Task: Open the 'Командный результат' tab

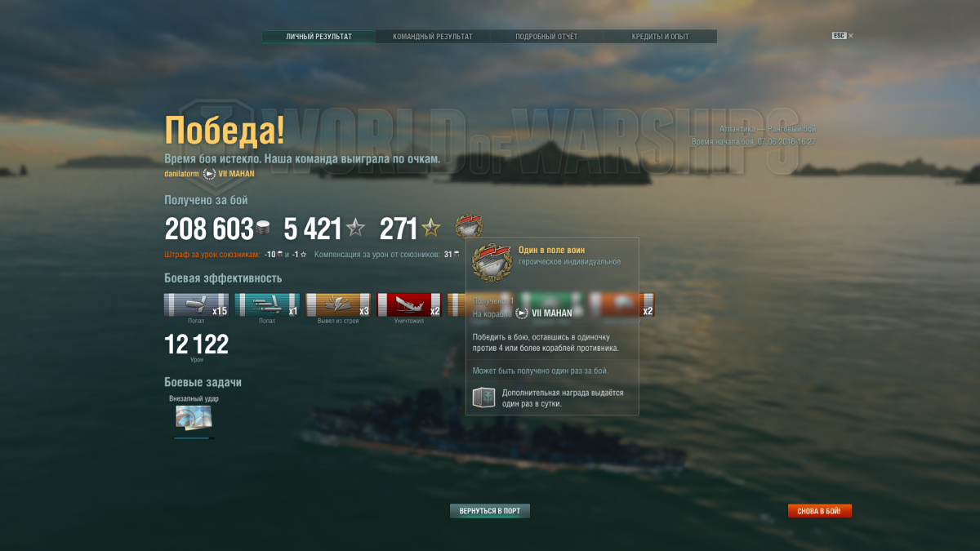Action: pyautogui.click(x=433, y=37)
